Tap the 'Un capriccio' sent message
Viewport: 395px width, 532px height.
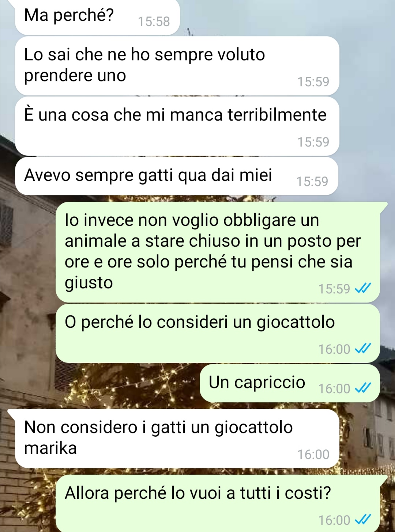[290, 383]
